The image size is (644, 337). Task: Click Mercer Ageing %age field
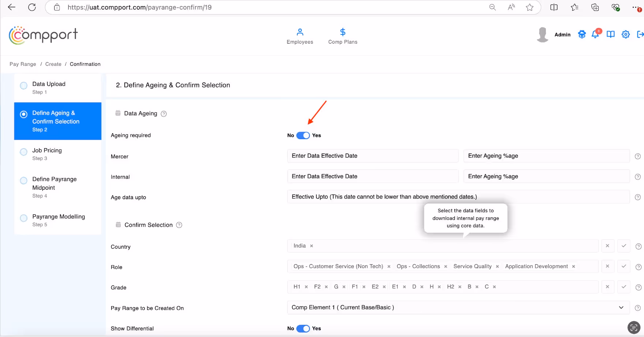(x=546, y=156)
